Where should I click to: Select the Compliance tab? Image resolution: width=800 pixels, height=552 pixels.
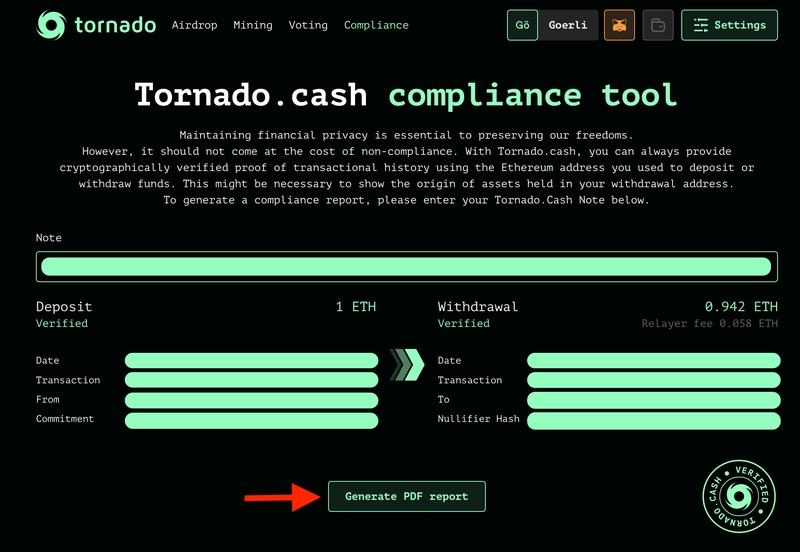[376, 25]
